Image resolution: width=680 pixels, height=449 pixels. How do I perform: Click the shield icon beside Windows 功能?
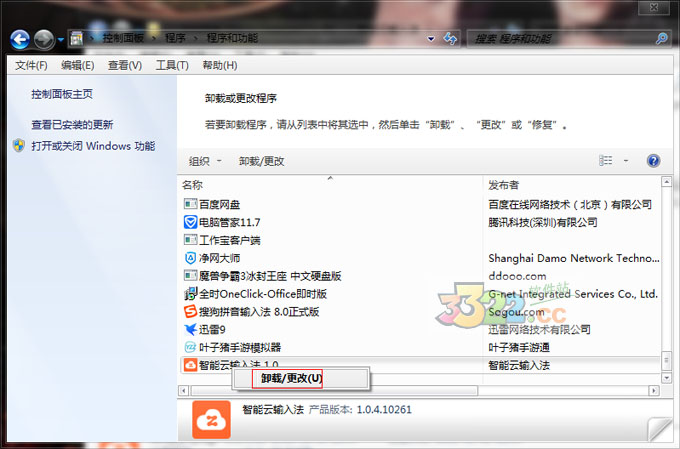click(x=19, y=146)
